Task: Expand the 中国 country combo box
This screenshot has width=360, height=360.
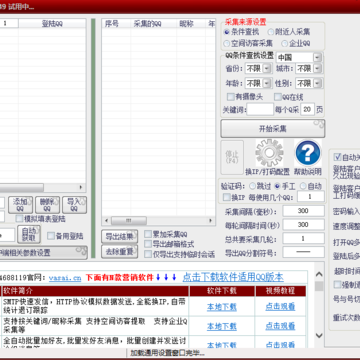Action: 317,57
